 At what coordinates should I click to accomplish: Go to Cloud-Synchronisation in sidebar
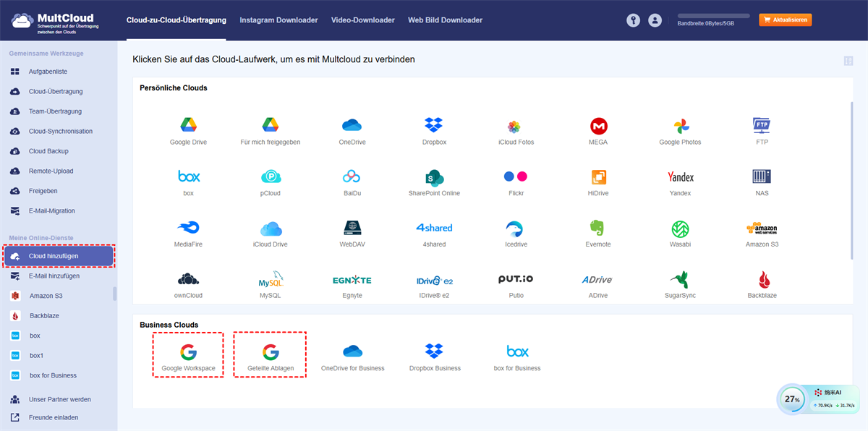point(59,132)
